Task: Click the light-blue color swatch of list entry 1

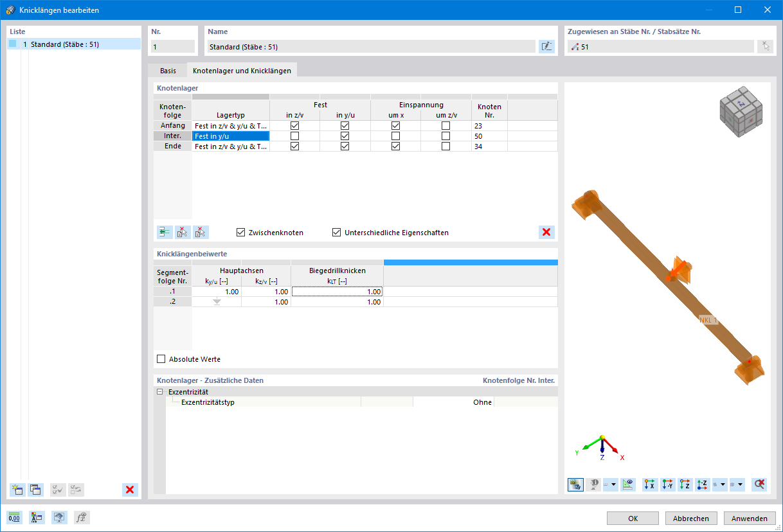Action: (x=12, y=44)
